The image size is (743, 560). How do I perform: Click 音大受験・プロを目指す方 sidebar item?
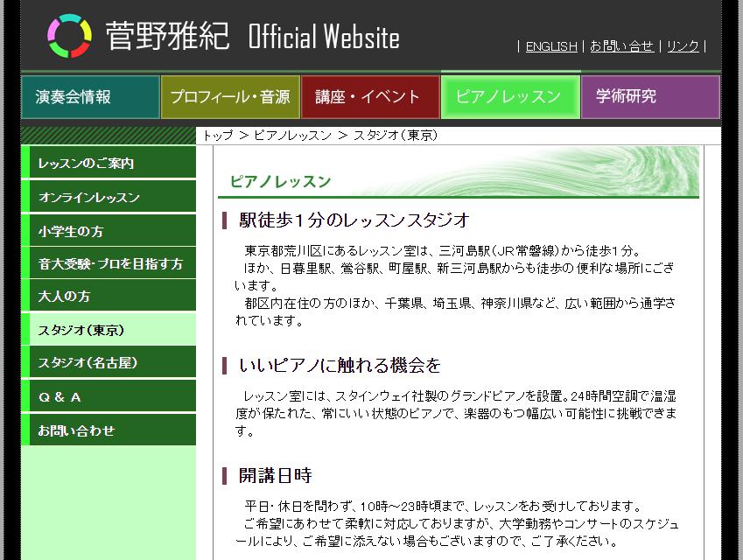tap(110, 263)
